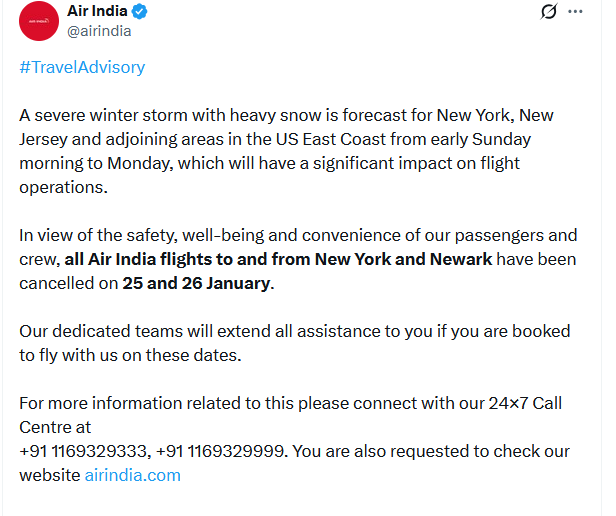Open the #TravelAdvisory hashtag
Screen dimensions: 616x516
[x=82, y=67]
